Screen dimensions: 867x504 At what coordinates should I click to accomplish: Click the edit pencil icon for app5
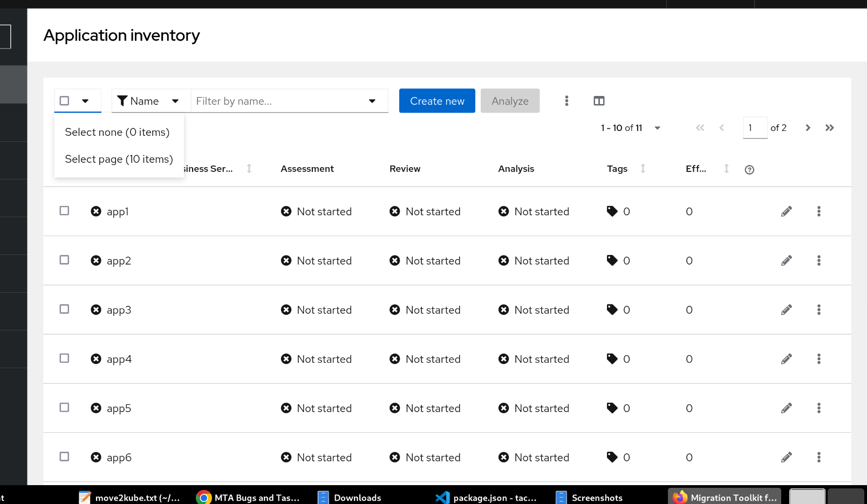[x=787, y=408]
